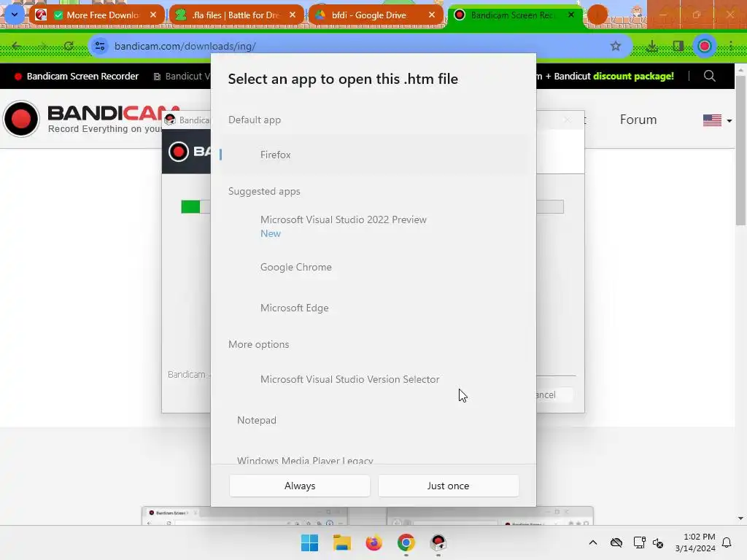Open File Explorer from taskbar

[341, 542]
